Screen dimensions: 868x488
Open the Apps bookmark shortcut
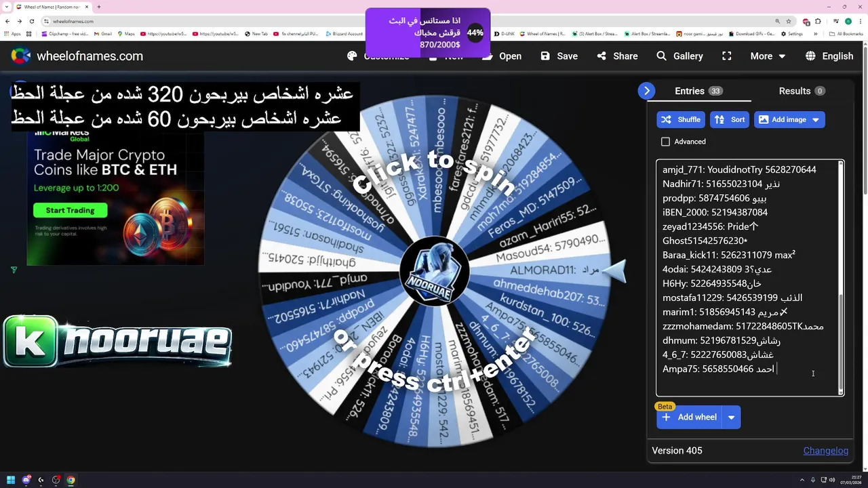13,34
